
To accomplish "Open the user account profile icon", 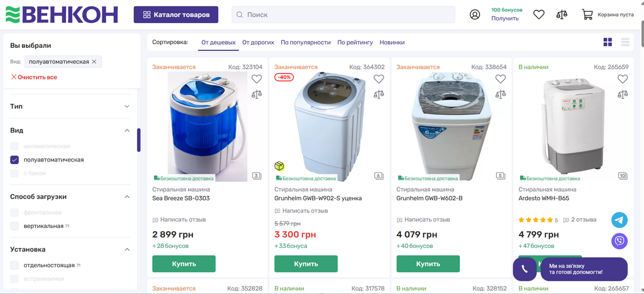I will point(475,14).
